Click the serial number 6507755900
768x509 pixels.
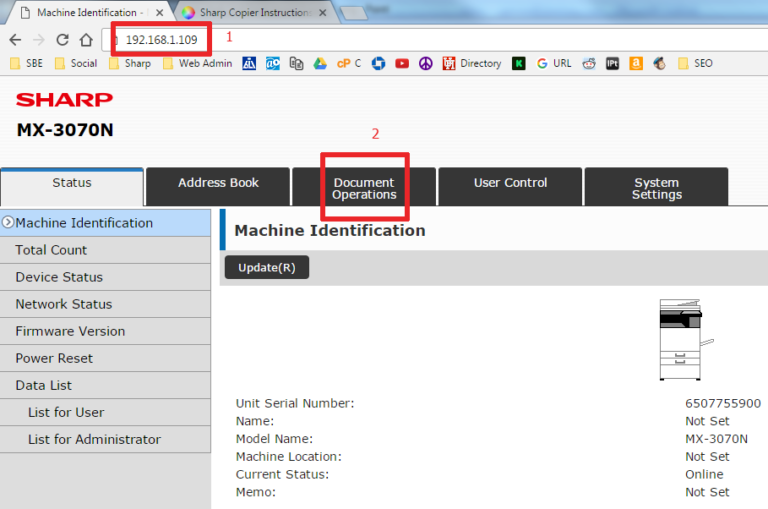pos(722,403)
